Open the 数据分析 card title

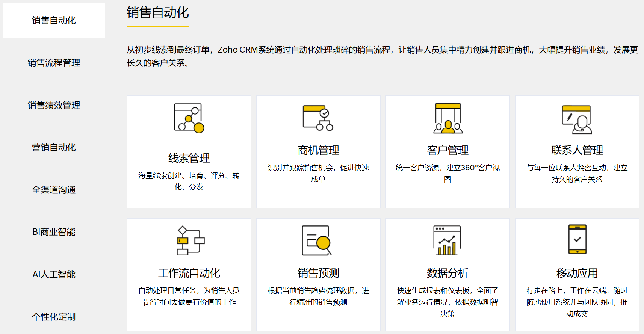pyautogui.click(x=447, y=273)
